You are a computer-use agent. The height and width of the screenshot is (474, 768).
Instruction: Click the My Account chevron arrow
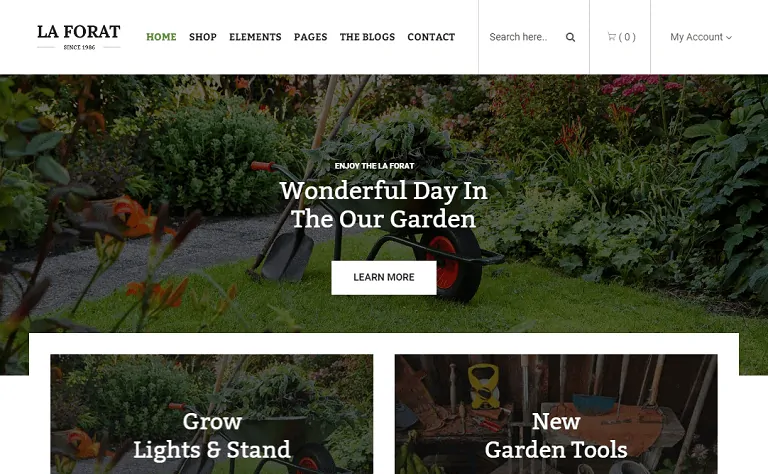coord(729,38)
